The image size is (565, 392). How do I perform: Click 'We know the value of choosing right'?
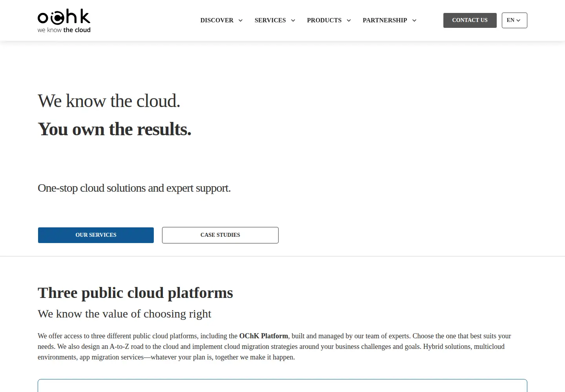(x=124, y=314)
